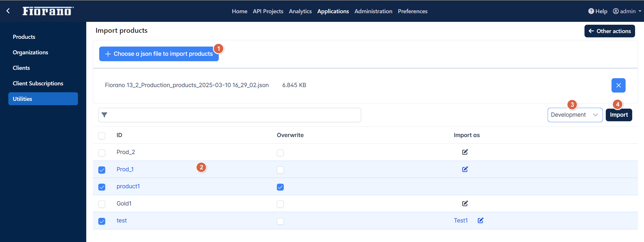The image size is (644, 242).
Task: Open the Fiorano logo home link
Action: [48, 11]
